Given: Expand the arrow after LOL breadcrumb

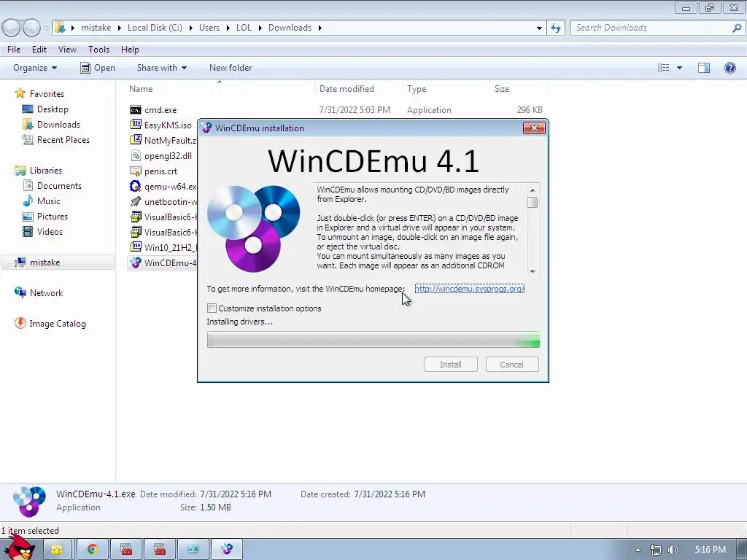Looking at the screenshot, I should [x=260, y=28].
